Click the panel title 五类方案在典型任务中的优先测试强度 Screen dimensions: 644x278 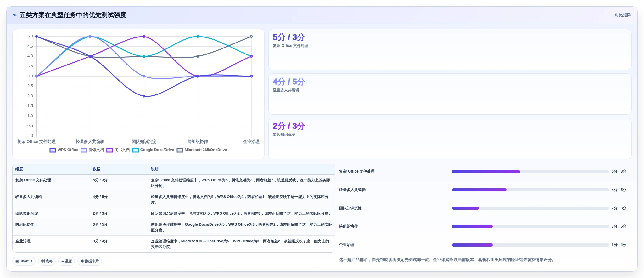73,15
